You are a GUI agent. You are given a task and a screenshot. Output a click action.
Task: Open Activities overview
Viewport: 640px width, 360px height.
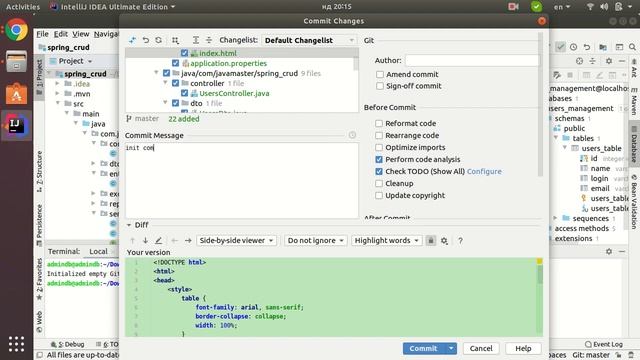point(23,7)
